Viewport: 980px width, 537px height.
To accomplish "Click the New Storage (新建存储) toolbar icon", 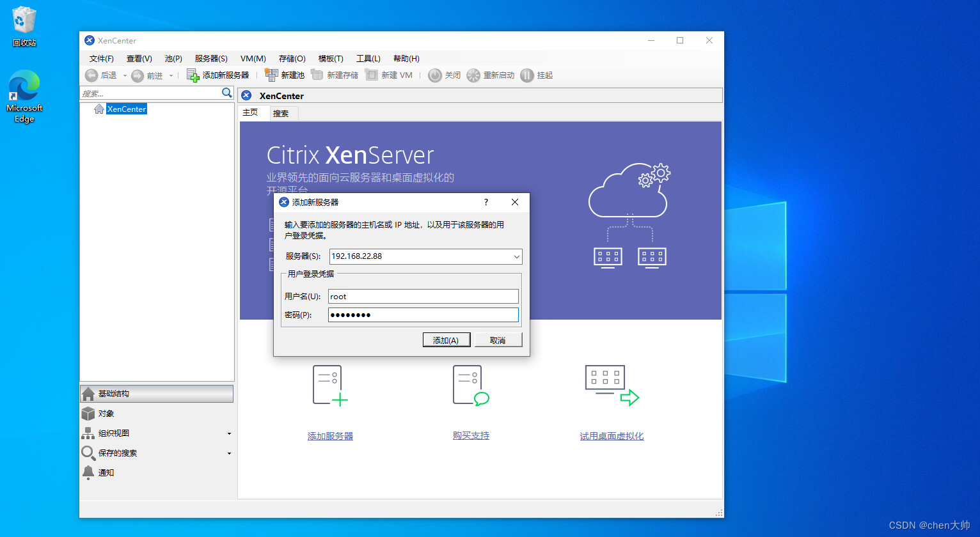I will [x=317, y=75].
